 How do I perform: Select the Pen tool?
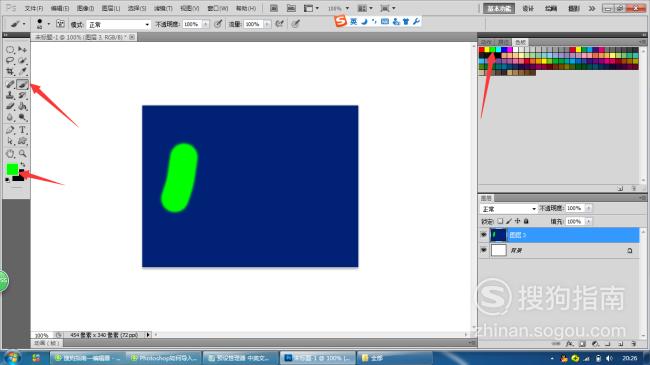(x=10, y=130)
